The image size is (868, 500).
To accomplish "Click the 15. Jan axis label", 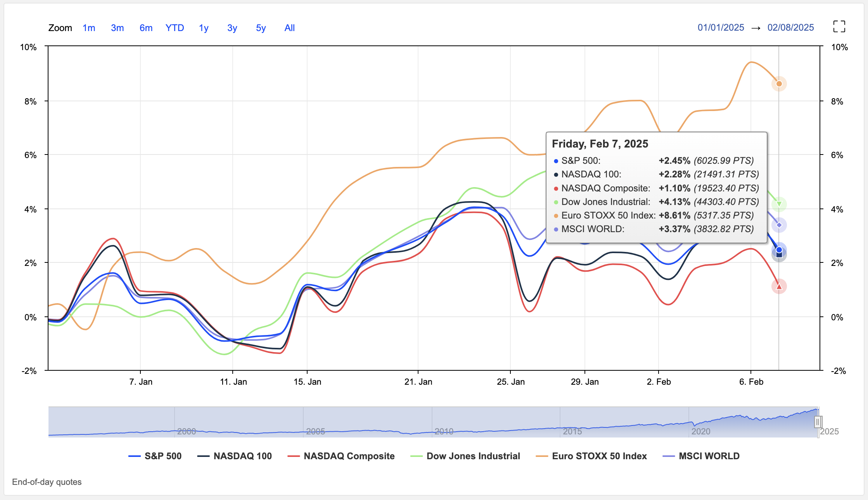I will [x=308, y=382].
